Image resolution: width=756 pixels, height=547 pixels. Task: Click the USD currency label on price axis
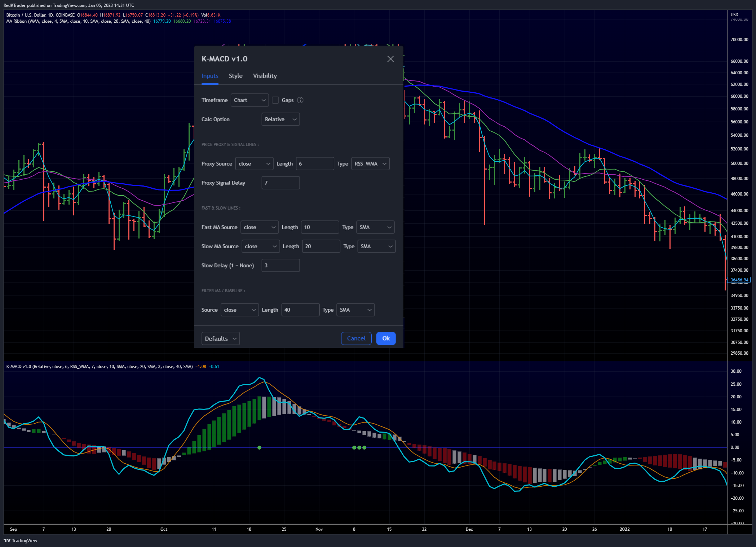point(734,15)
